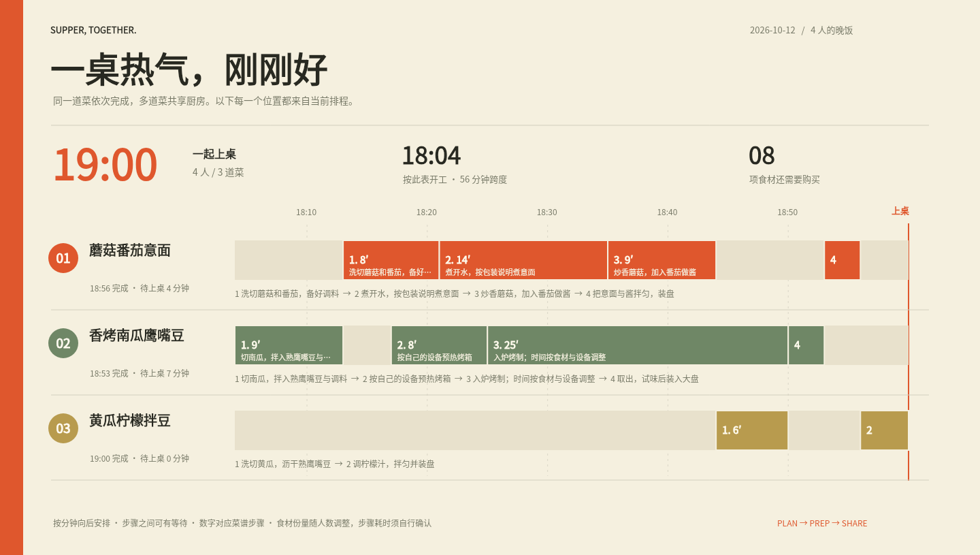Select the gold "1. 6′" timeline block
Viewport: 980px width, 555px height.
click(752, 430)
